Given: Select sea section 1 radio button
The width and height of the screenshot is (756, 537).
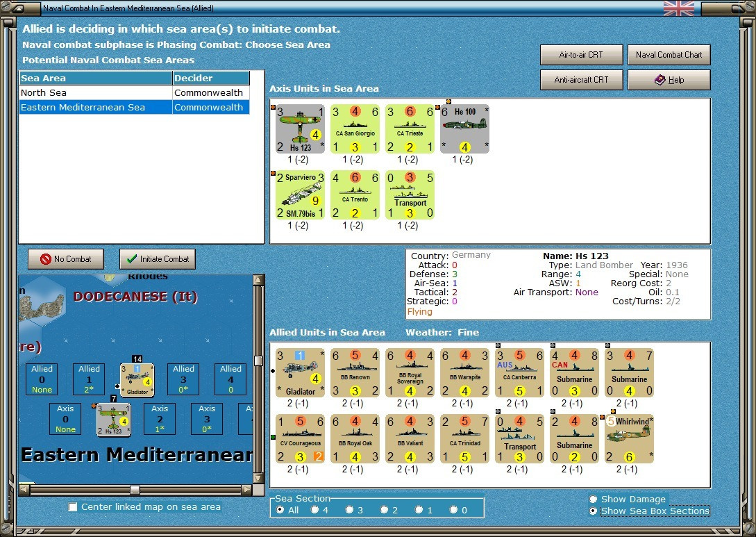Looking at the screenshot, I should pos(419,510).
